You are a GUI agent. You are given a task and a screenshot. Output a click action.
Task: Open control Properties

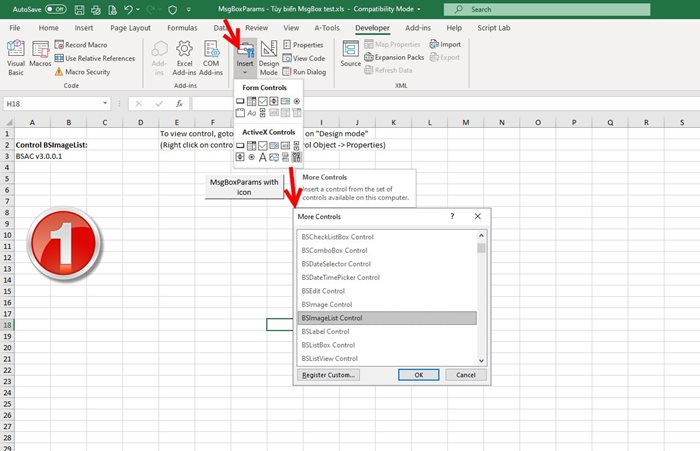coord(303,45)
